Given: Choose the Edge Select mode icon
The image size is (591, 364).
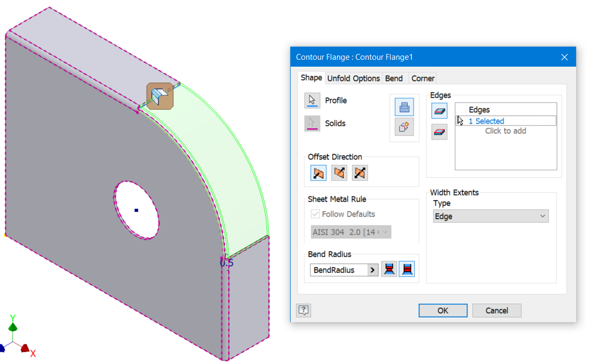Looking at the screenshot, I should (x=440, y=111).
